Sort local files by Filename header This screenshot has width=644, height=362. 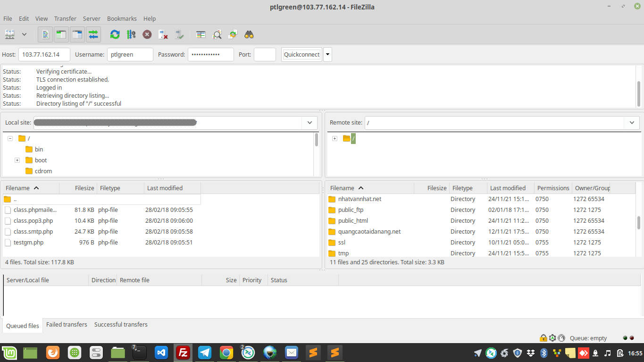(x=31, y=188)
